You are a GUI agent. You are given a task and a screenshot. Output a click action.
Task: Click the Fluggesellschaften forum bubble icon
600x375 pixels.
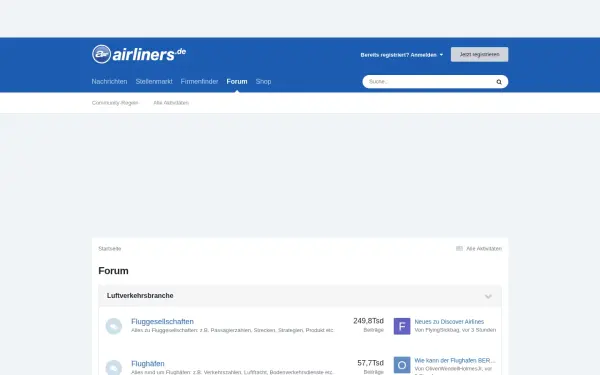(x=114, y=326)
